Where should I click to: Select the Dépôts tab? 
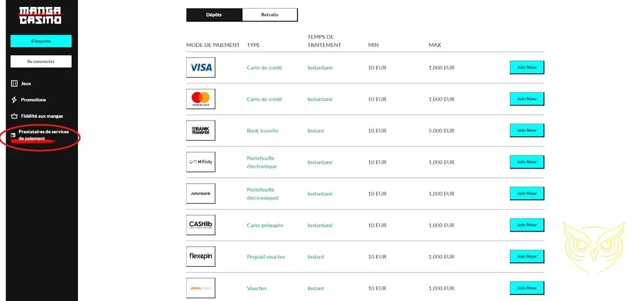coord(214,15)
